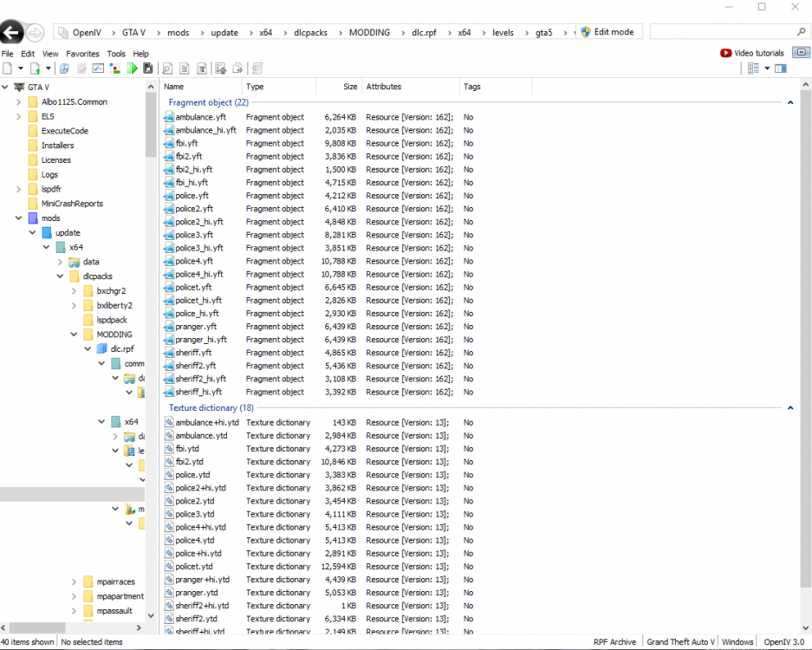Open the Favorites menu
The width and height of the screenshot is (812, 650).
pyautogui.click(x=82, y=54)
